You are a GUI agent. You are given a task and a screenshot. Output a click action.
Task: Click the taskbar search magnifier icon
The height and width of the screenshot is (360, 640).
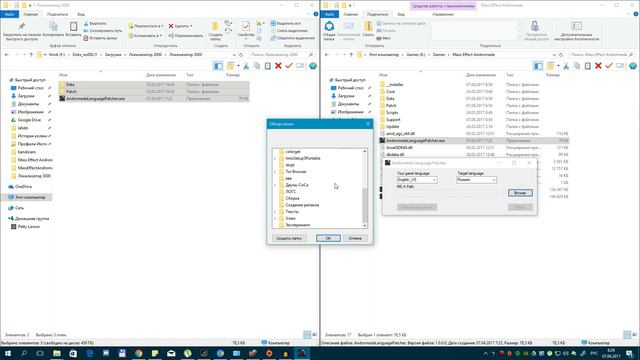tap(24, 353)
